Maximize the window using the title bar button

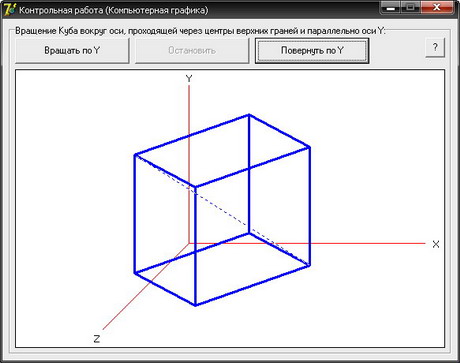411,7
